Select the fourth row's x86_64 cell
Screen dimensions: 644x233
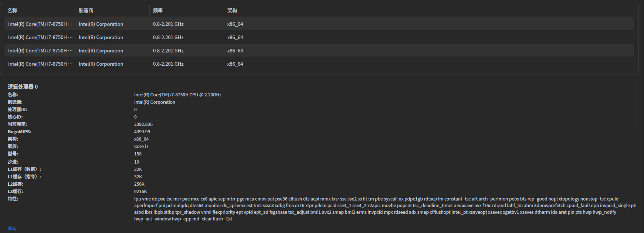click(x=235, y=64)
